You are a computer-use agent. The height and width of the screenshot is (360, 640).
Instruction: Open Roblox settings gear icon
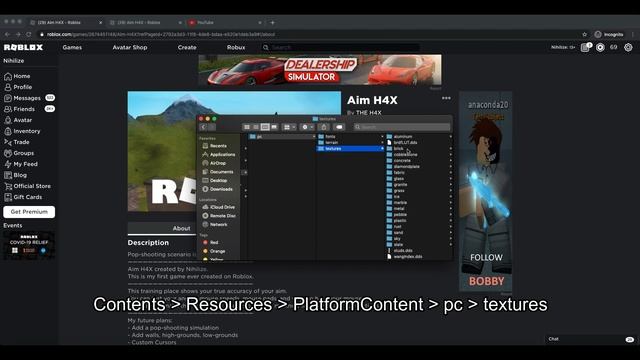pos(628,47)
